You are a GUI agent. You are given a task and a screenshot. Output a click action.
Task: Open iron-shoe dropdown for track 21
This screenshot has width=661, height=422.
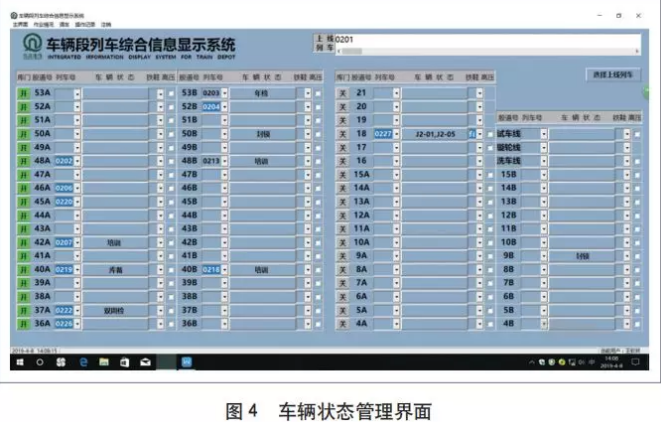click(x=479, y=93)
